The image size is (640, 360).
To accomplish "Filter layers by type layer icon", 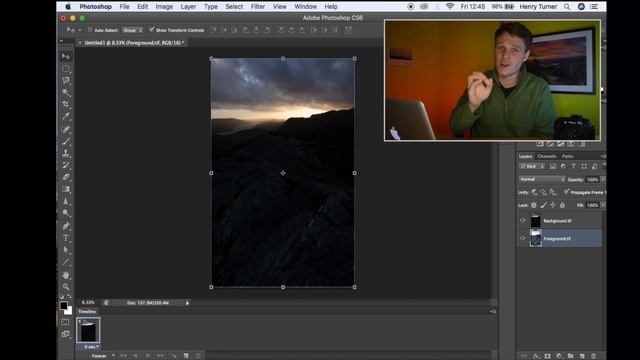I will 573,166.
